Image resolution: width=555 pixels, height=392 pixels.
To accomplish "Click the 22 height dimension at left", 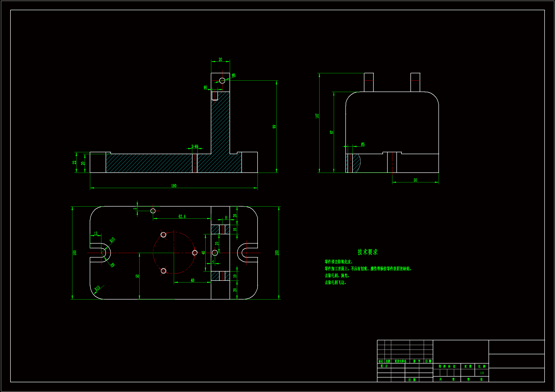I will (74, 162).
